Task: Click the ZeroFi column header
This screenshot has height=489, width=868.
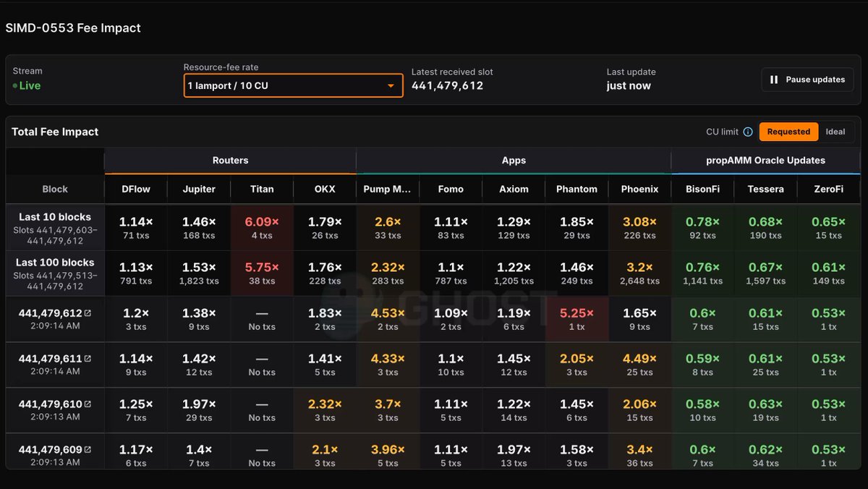Action: 829,189
